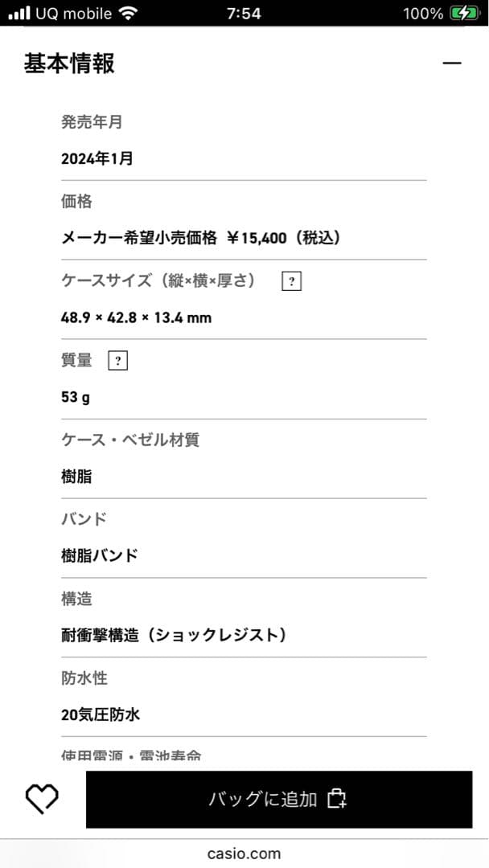
Task: Tap the ケース・ベゼル材質 label
Action: pyautogui.click(x=130, y=440)
